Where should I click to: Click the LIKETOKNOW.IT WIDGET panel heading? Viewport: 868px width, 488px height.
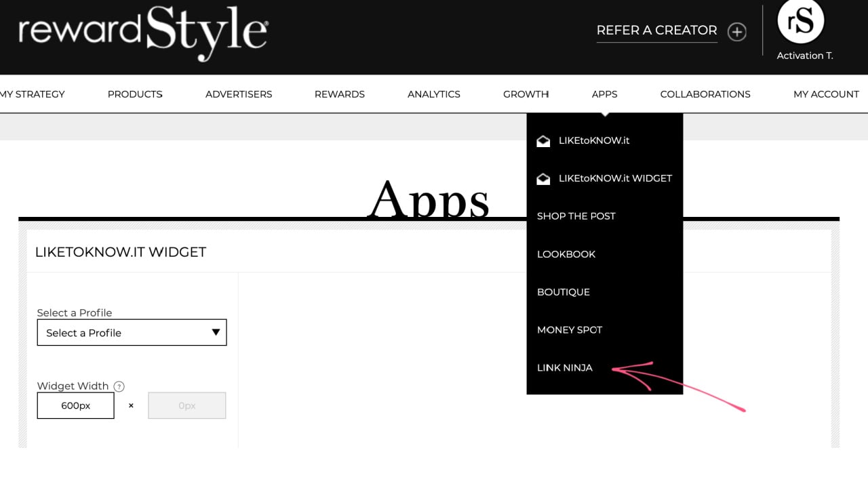coord(121,252)
